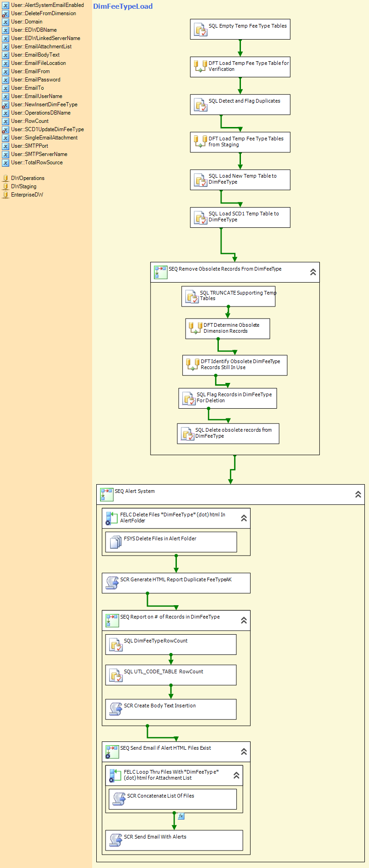Click the SQL DimFeeTypeRowCount task icon
The width and height of the screenshot is (369, 868).
[x=116, y=645]
